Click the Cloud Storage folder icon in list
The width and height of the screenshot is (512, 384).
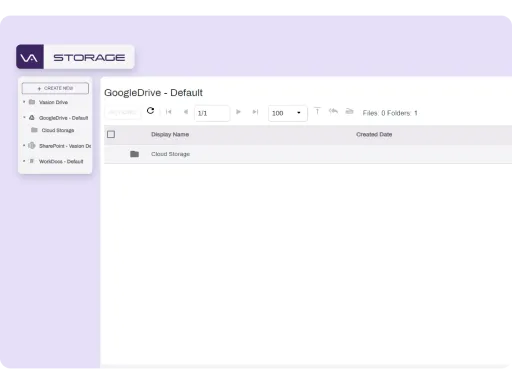pos(134,154)
